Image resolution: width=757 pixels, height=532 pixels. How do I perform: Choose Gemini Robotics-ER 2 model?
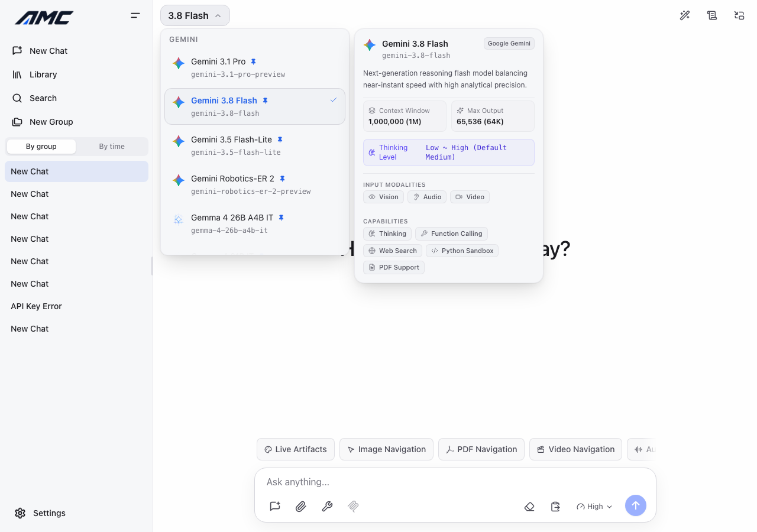click(255, 184)
